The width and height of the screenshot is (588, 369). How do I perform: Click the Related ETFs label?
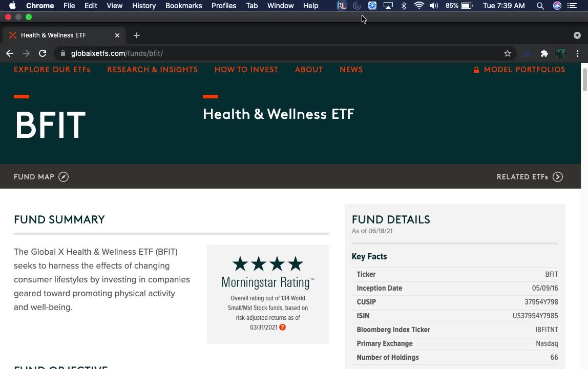click(522, 177)
